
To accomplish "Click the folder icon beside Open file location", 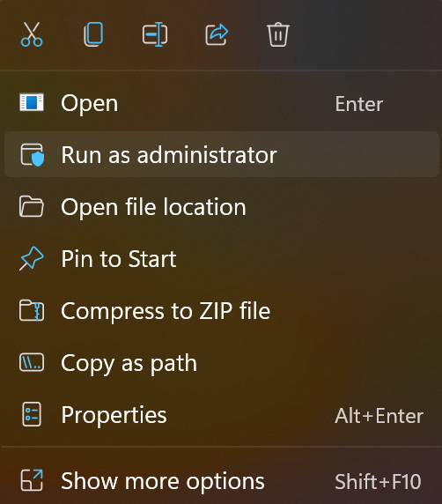I will coord(32,206).
